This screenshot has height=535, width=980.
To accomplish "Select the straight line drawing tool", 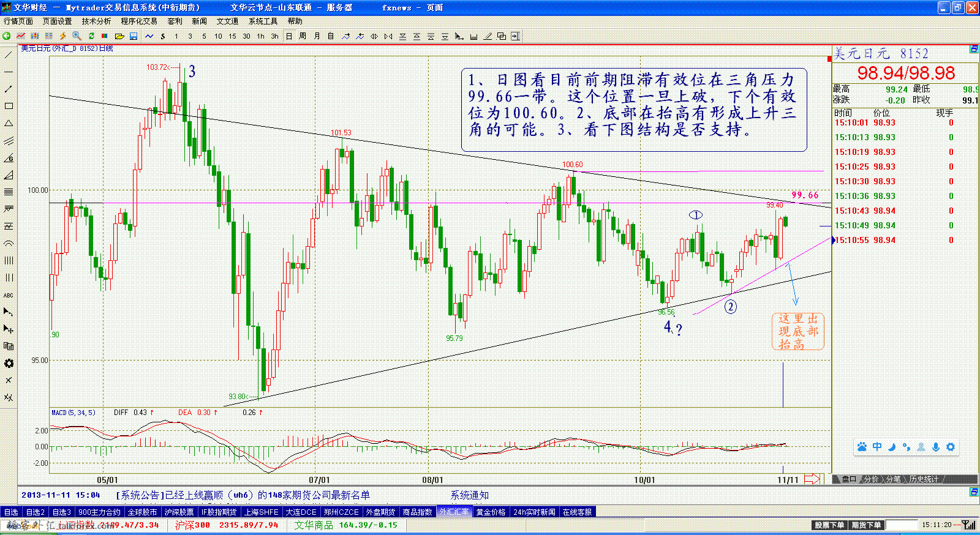I will coord(9,55).
